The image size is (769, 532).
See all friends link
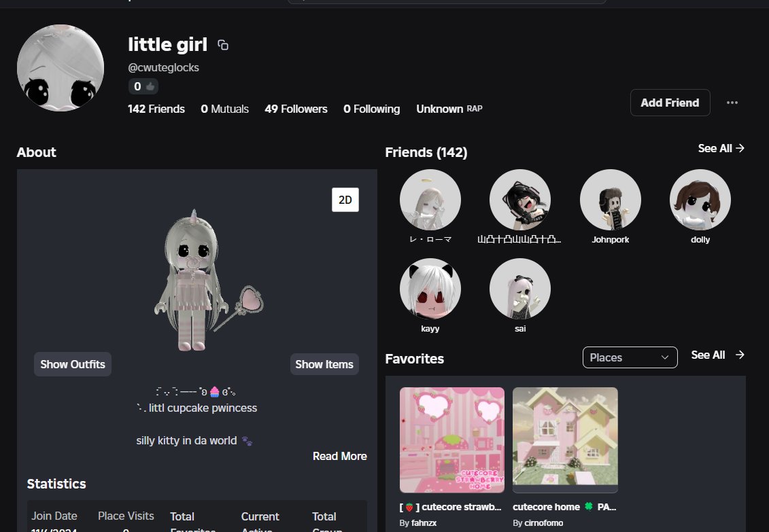(x=721, y=148)
